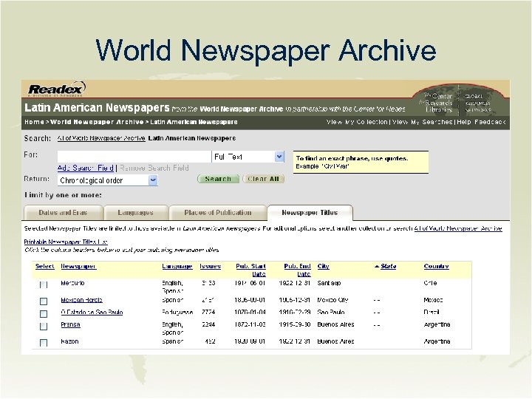Viewport: 532px width, 399px height.
Task: Click the Mexico City cell
Action: coord(332,300)
